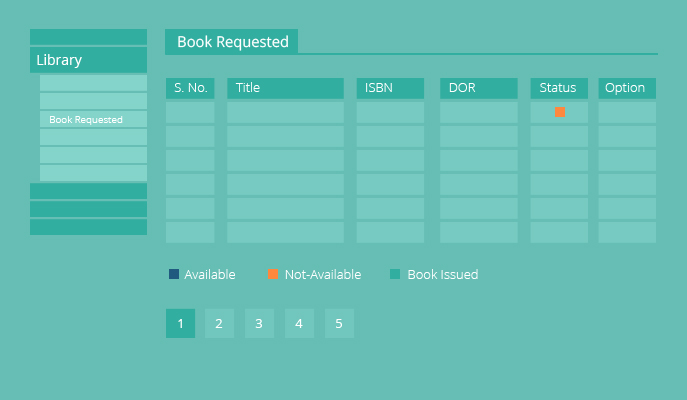Click the ISBN column header
Viewport: 687px width, 400px height.
pyautogui.click(x=390, y=88)
